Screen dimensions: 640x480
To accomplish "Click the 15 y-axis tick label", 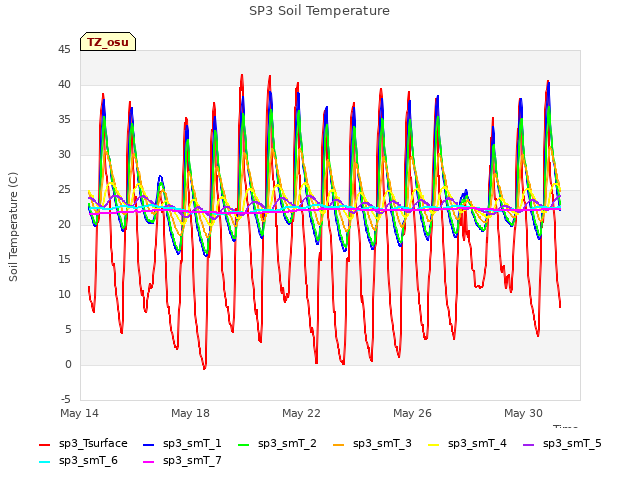I will click(64, 260).
